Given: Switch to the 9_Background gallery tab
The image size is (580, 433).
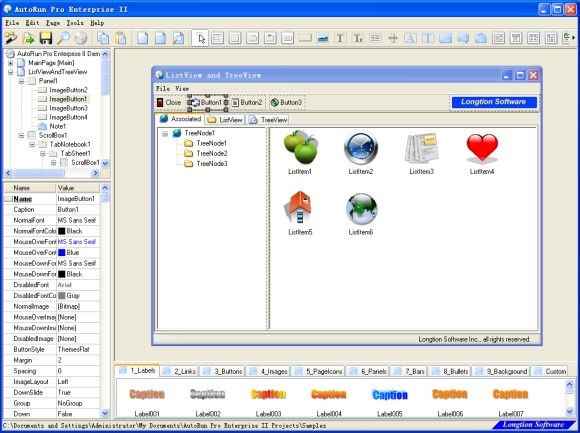Looking at the screenshot, I should (x=501, y=371).
